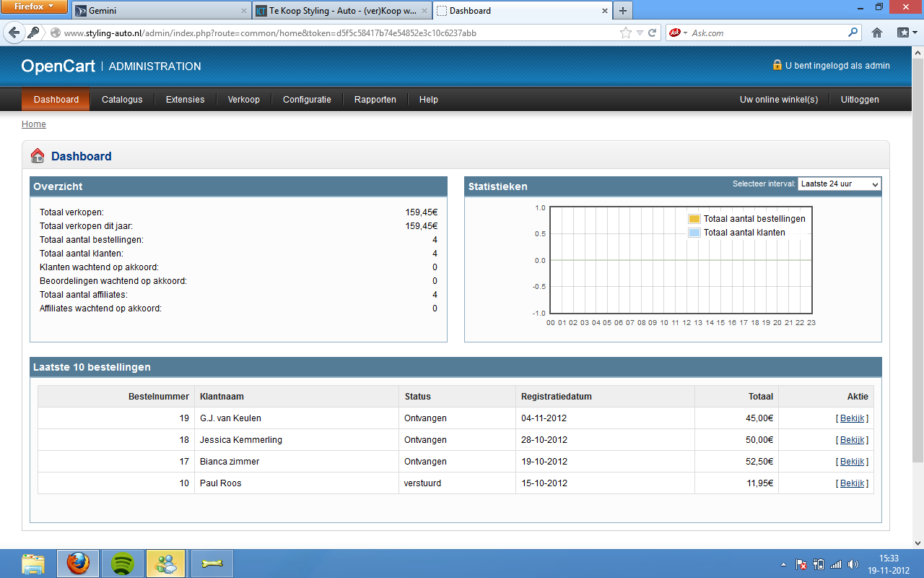
Task: Go to the browser home page icon
Action: [x=877, y=33]
